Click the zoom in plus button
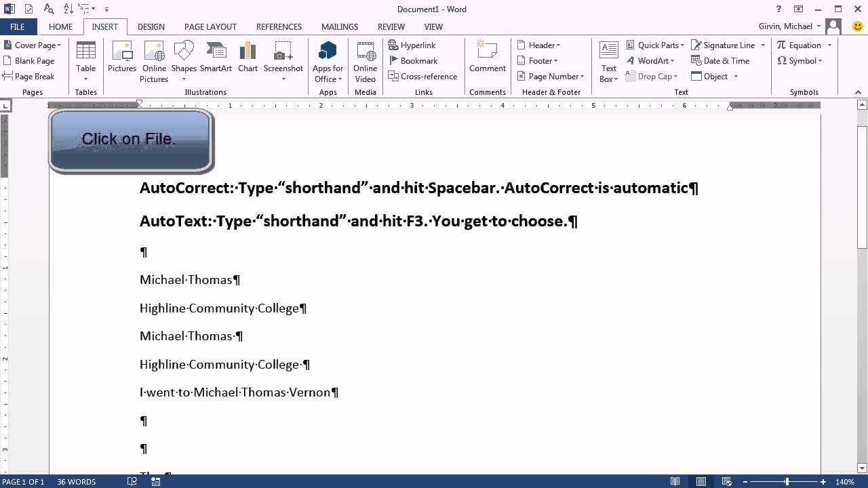Viewport: 868px width, 488px height. click(x=823, y=482)
